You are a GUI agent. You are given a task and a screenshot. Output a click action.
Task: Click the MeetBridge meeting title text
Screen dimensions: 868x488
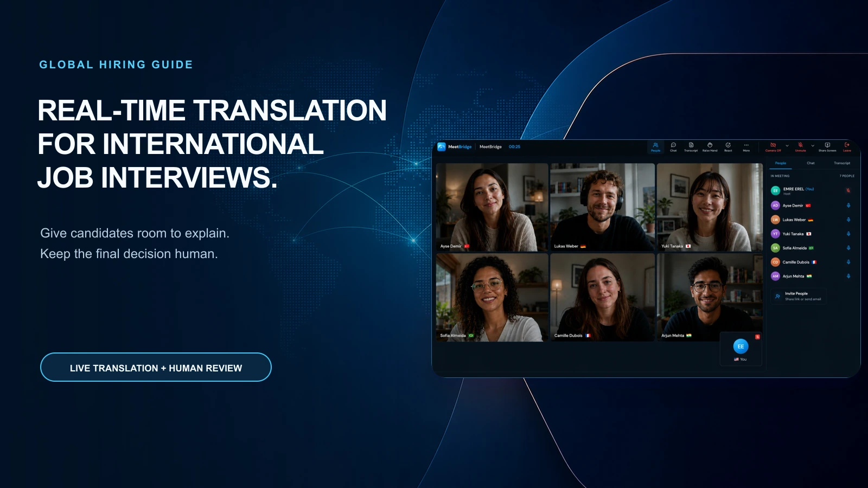490,146
